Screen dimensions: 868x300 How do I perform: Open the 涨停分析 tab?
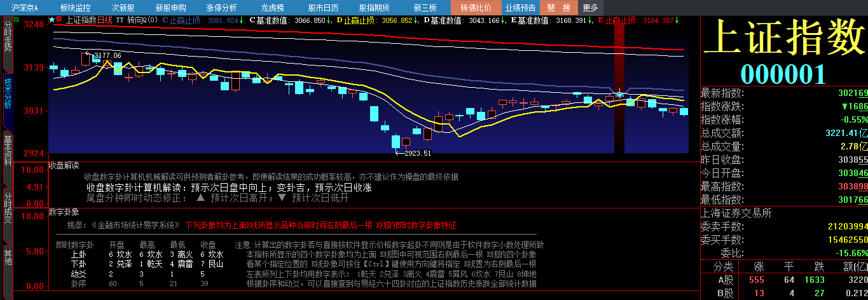click(221, 8)
